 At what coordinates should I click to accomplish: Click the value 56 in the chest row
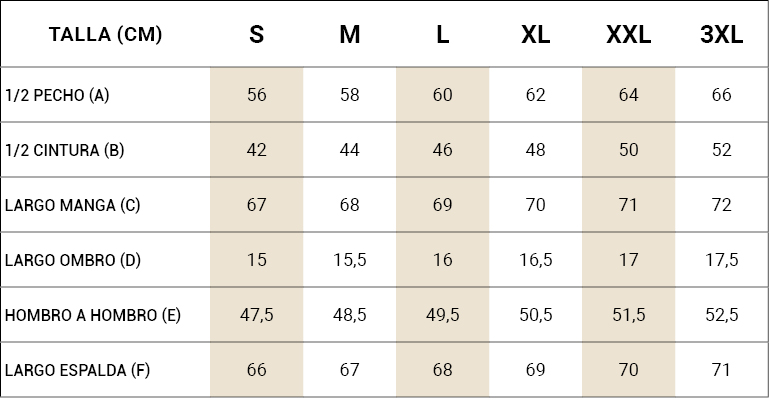click(x=256, y=95)
